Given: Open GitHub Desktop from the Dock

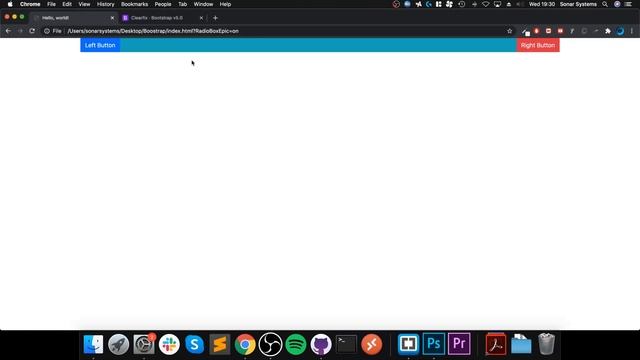Looking at the screenshot, I should [x=321, y=344].
